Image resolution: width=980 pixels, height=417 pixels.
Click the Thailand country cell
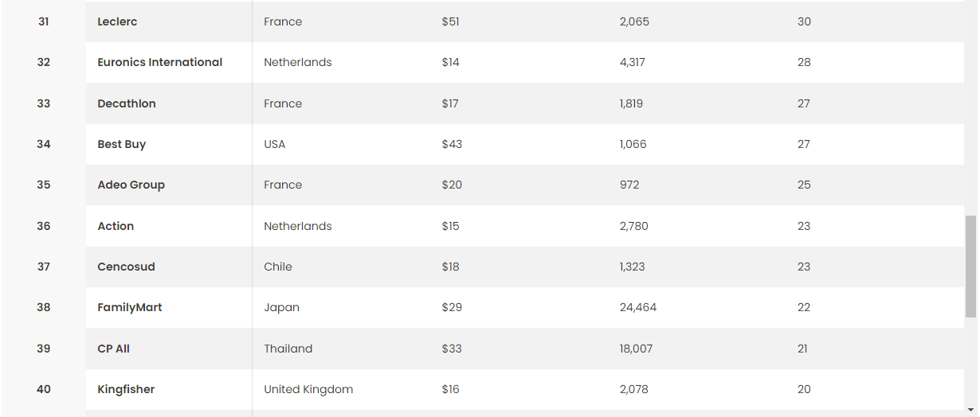point(288,349)
